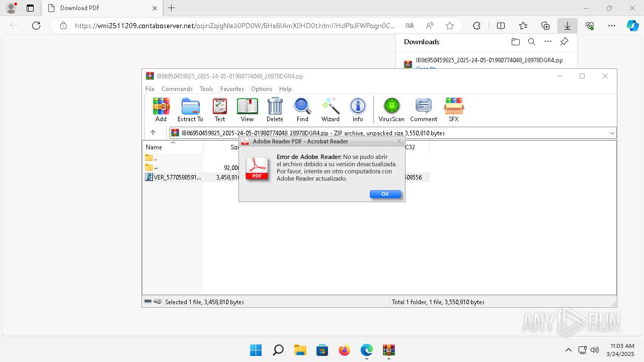The width and height of the screenshot is (644, 362).
Task: Open the browser profile avatar
Action: [x=11, y=8]
